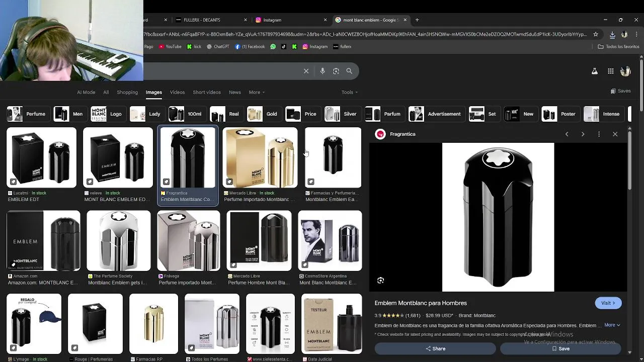Image resolution: width=644 pixels, height=362 pixels.
Task: Open the Chrome three-dot menu
Action: (x=636, y=34)
